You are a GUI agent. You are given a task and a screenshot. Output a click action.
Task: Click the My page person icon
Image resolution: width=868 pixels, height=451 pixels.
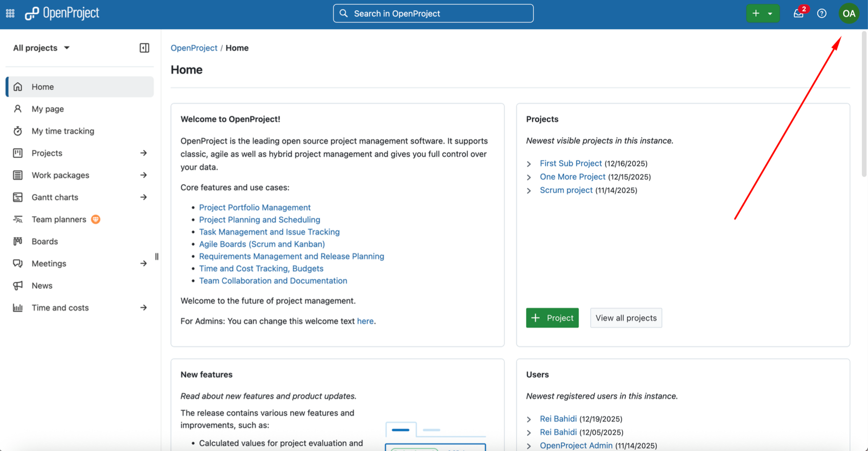click(x=18, y=109)
